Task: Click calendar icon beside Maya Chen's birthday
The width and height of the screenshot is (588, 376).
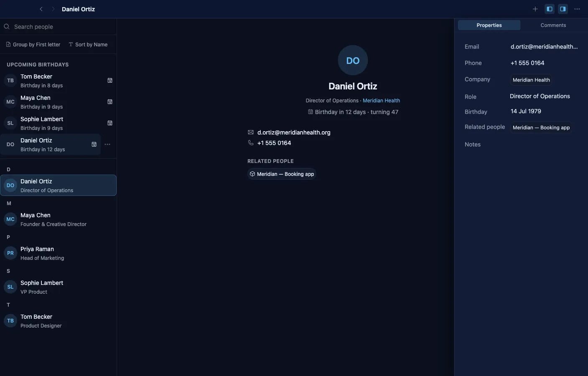Action: tap(110, 102)
